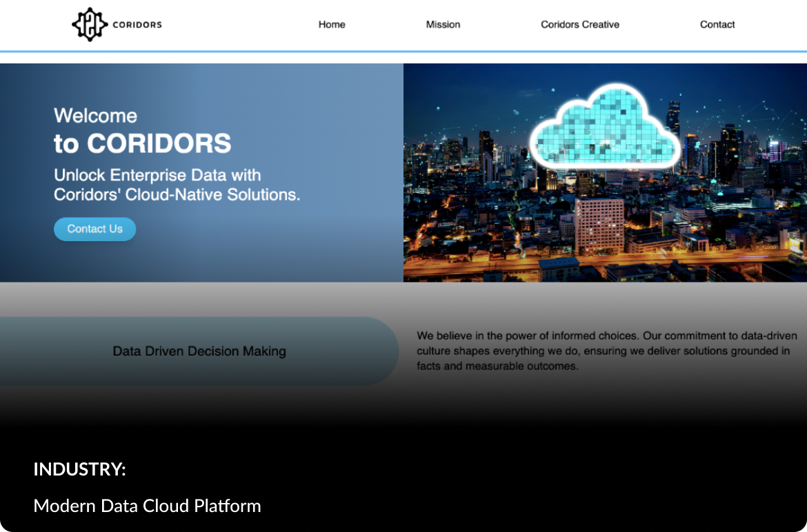This screenshot has height=532, width=807.
Task: Click the informed choices paragraph text
Action: (x=603, y=351)
